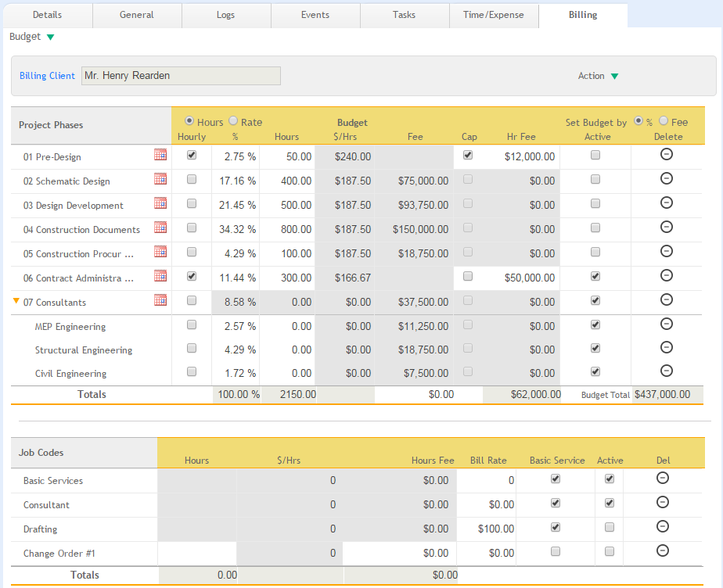723x588 pixels.
Task: Delete the 02 Schematic Design phase row
Action: click(x=667, y=178)
